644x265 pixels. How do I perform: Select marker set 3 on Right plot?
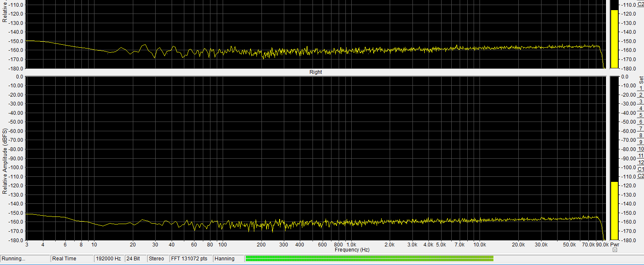641,102
